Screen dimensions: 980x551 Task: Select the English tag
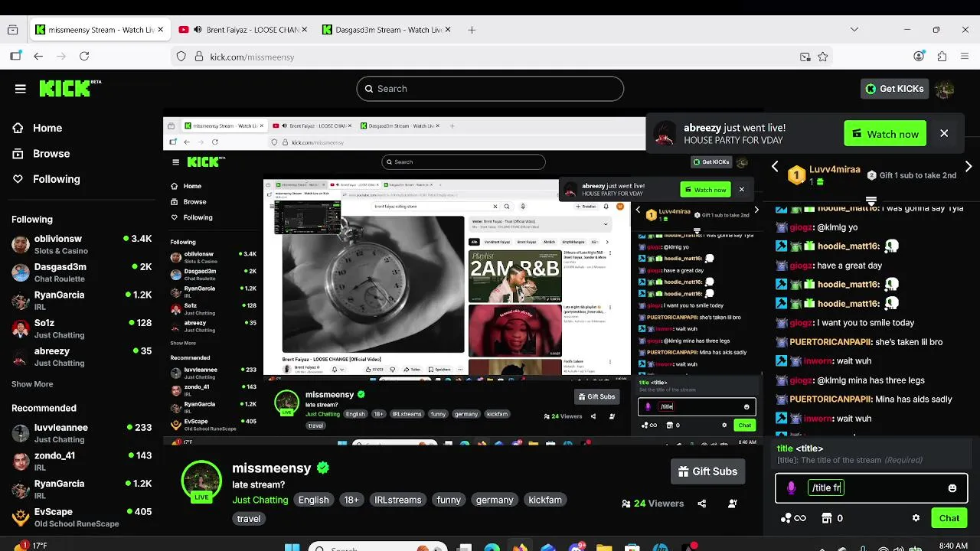pos(313,500)
